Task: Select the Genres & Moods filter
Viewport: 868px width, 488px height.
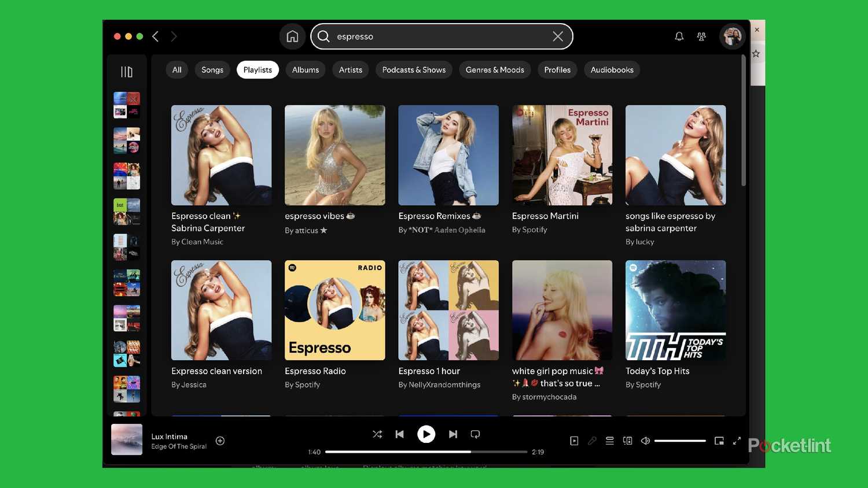Action: (495, 69)
